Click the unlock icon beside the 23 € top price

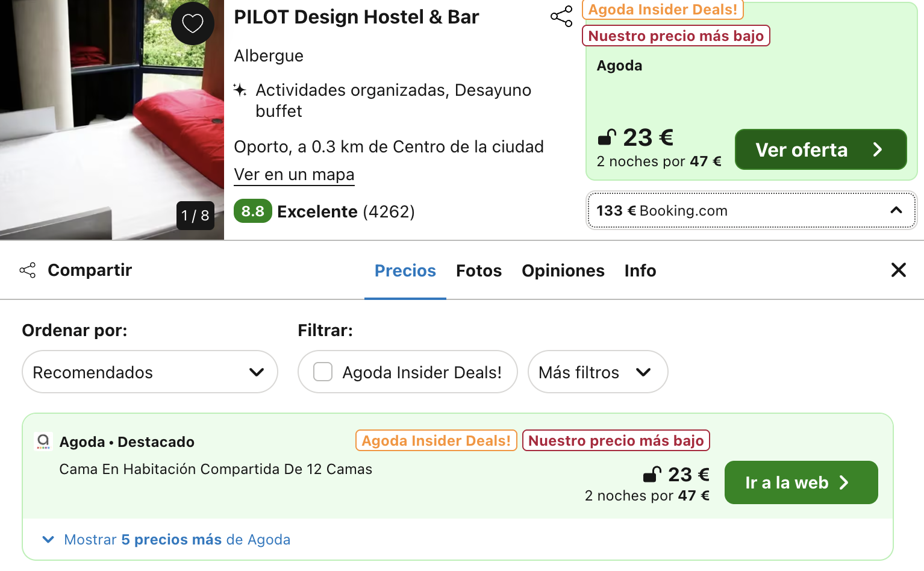[607, 138]
